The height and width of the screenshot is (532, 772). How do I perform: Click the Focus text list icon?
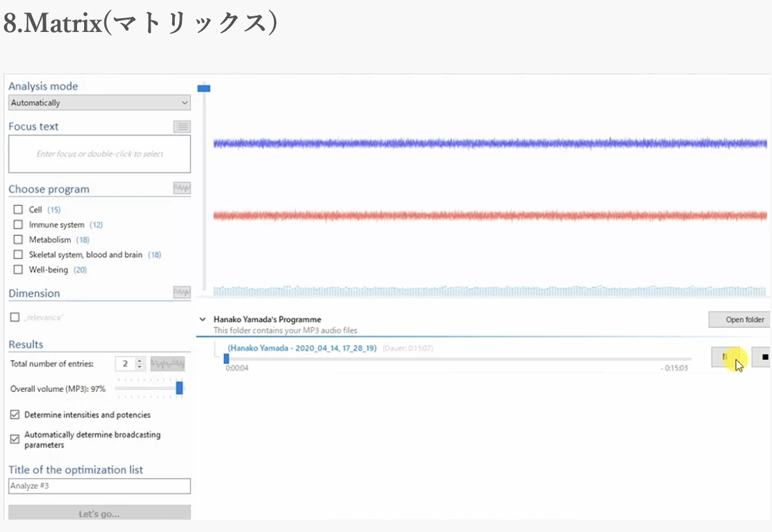[182, 127]
